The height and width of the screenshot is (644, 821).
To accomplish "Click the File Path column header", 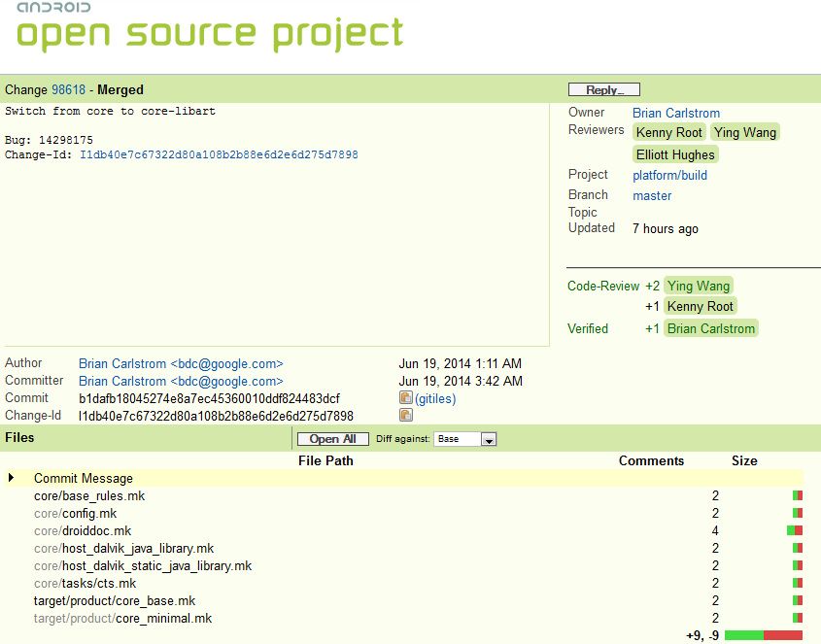I will (x=325, y=460).
